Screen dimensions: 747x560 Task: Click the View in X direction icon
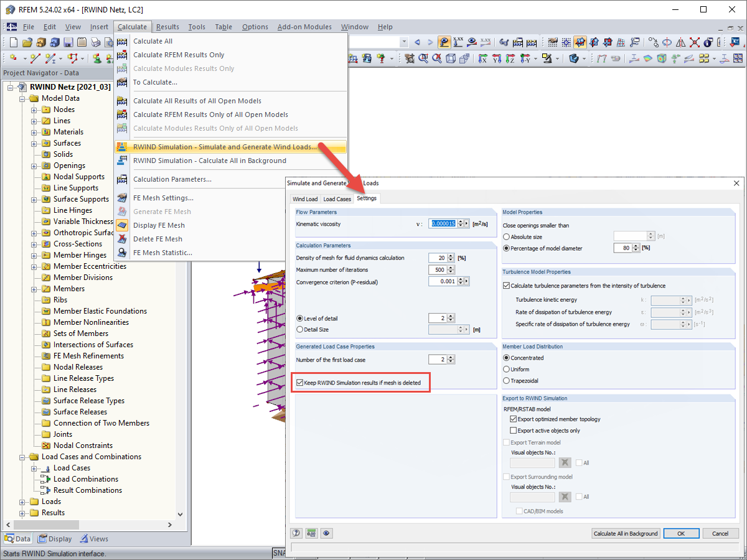click(x=482, y=58)
